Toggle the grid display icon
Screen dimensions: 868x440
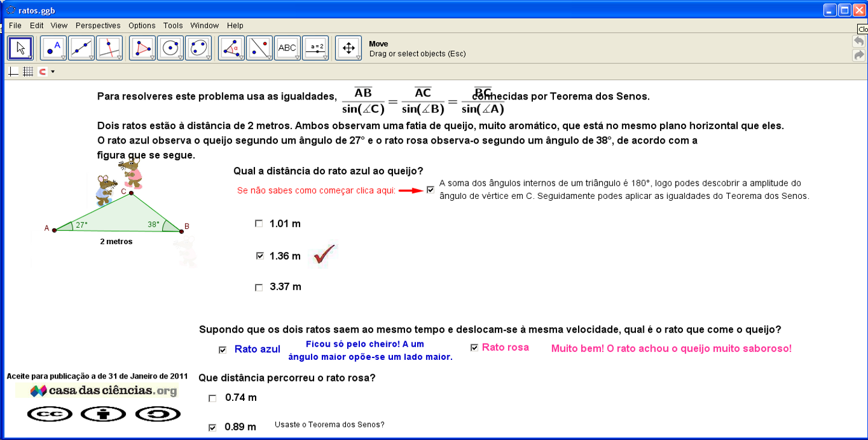pyautogui.click(x=28, y=72)
